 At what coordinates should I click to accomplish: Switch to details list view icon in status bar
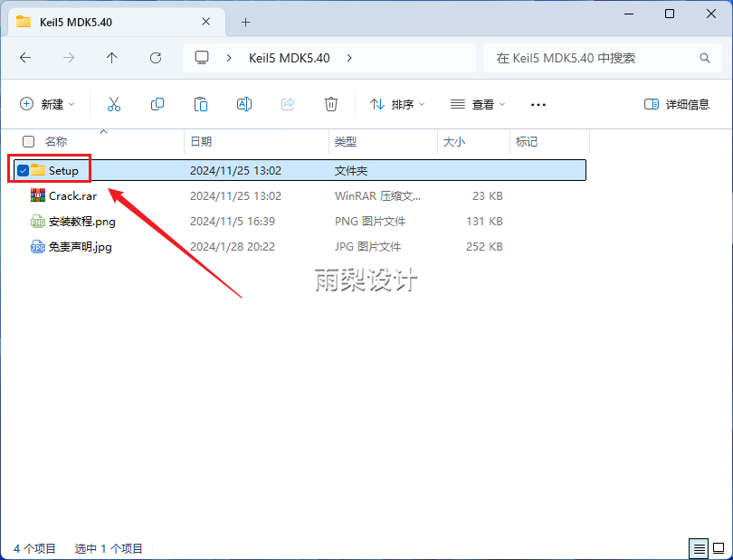click(x=699, y=548)
